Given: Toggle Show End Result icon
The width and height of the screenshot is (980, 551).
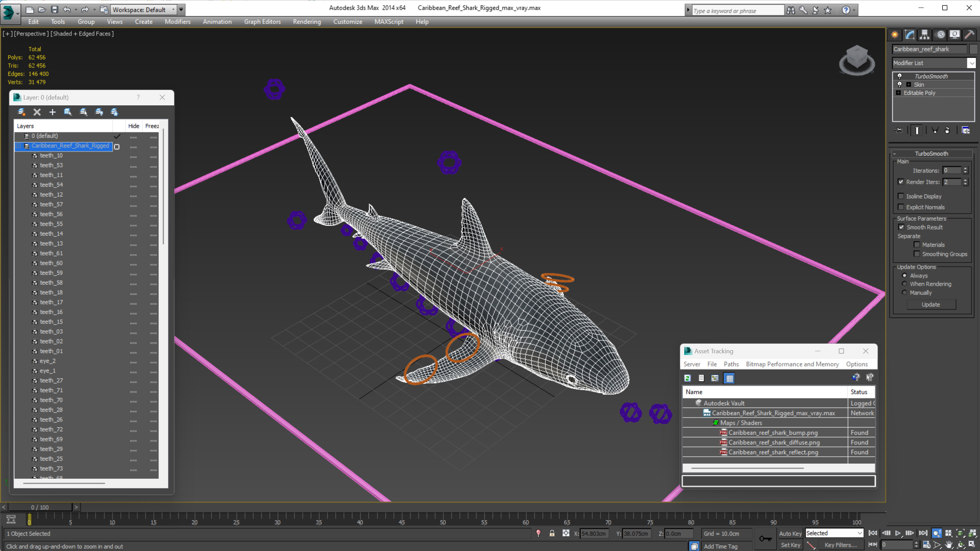Looking at the screenshot, I should point(917,130).
